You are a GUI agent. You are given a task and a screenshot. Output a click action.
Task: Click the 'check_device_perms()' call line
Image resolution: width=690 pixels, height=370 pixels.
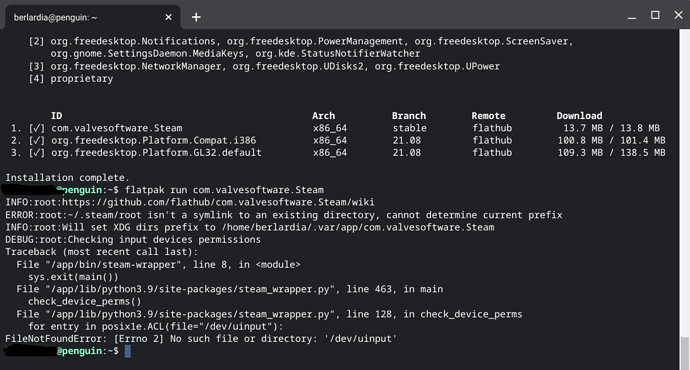[84, 301]
